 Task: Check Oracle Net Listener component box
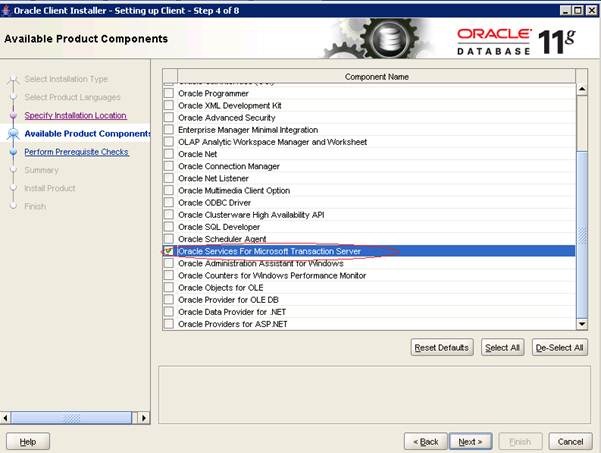click(169, 178)
